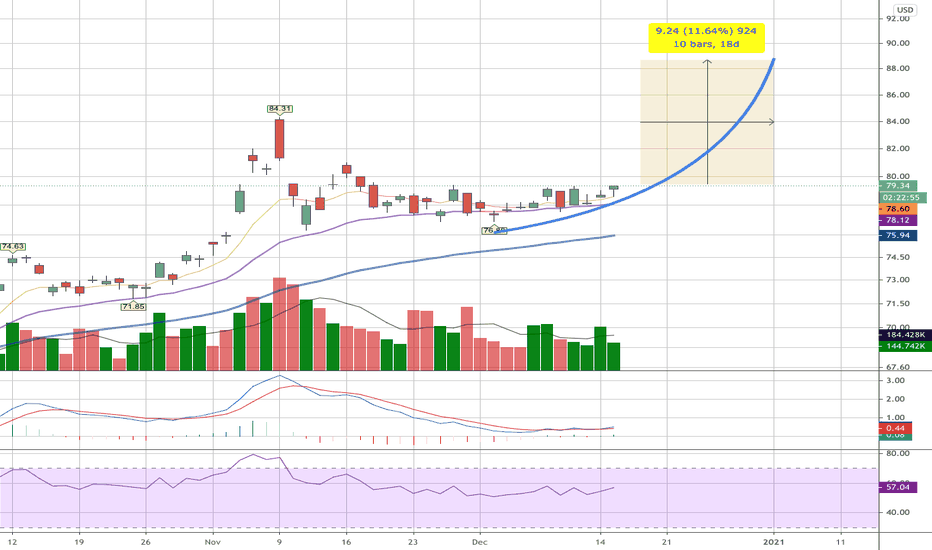Click date 16 on the time axis
The image size is (932, 550).
347,542
